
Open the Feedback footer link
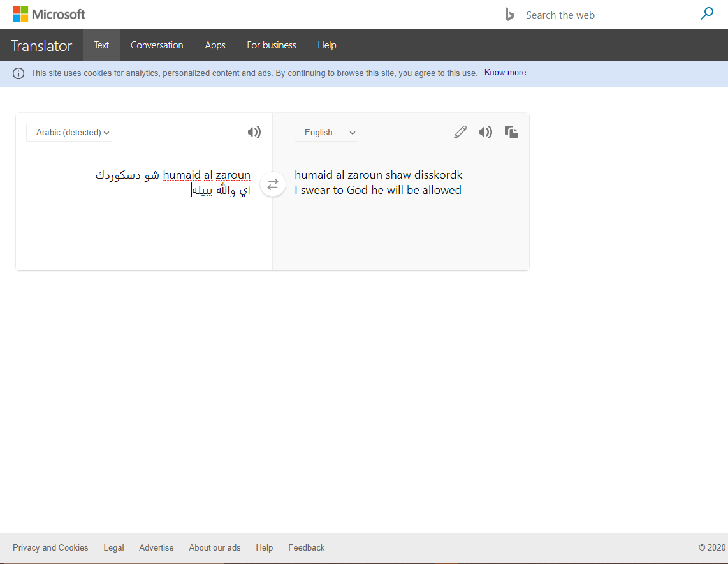[x=307, y=548]
